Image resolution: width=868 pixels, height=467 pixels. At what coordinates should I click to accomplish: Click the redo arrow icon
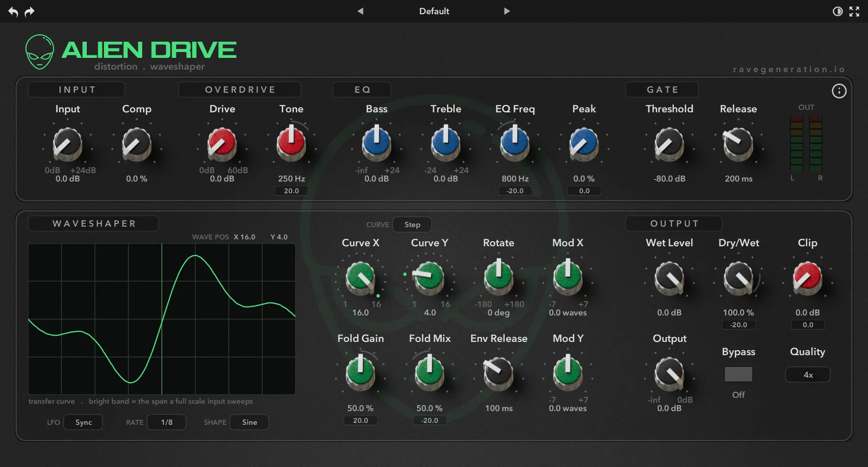(x=30, y=12)
